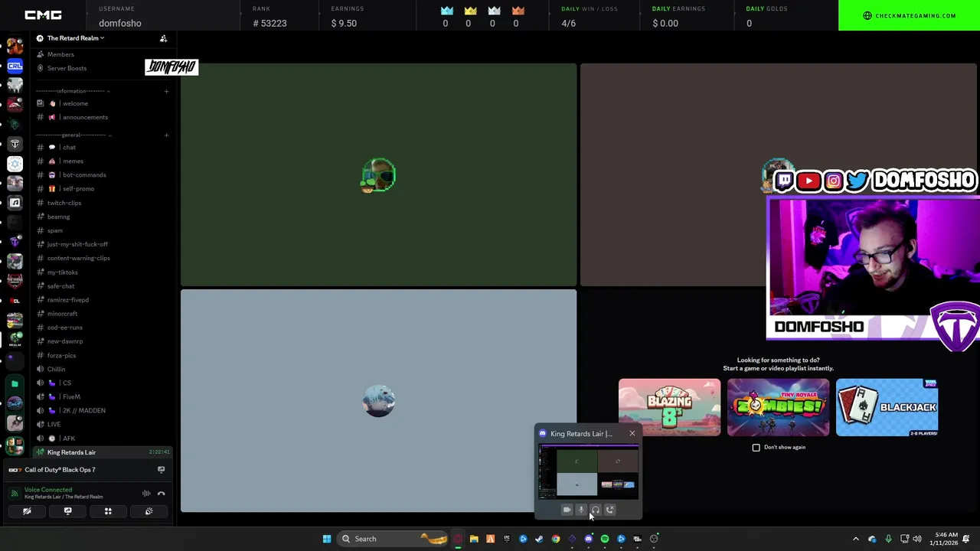Go to the memes channel
Image resolution: width=980 pixels, height=551 pixels.
click(73, 161)
